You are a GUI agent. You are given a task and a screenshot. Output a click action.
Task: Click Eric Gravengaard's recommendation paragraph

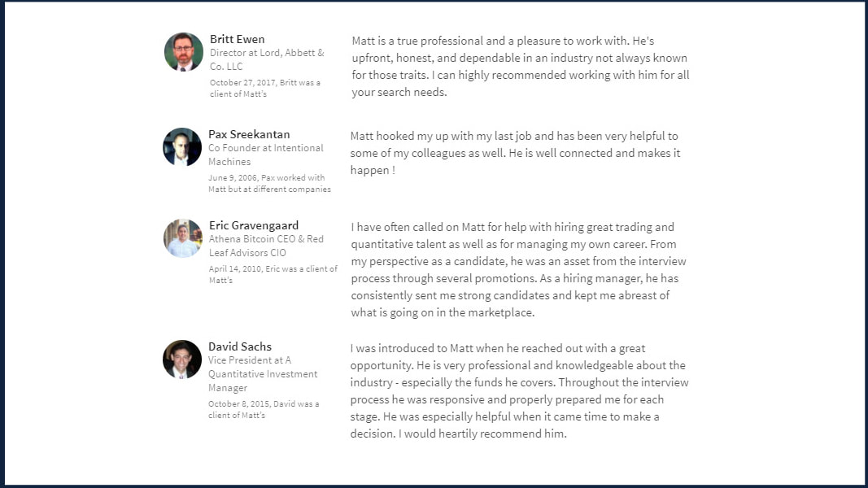pos(519,270)
